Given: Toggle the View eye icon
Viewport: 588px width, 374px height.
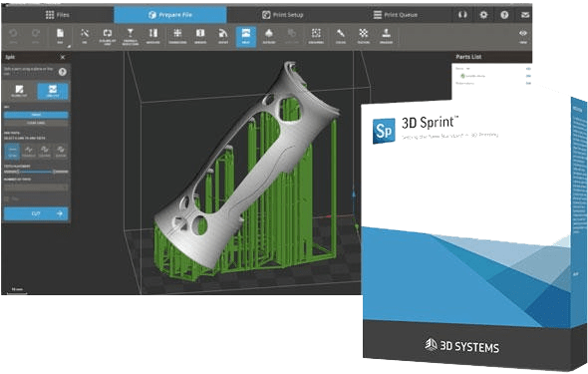Looking at the screenshot, I should [523, 36].
